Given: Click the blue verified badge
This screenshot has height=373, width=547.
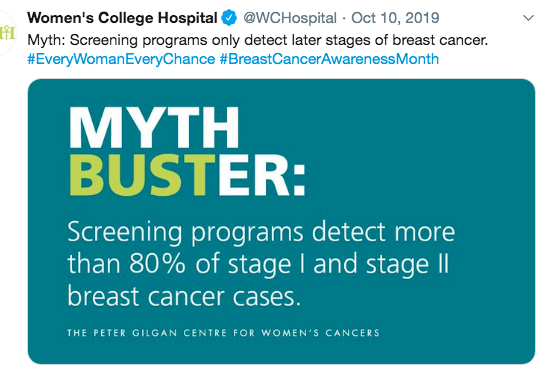Looking at the screenshot, I should pyautogui.click(x=230, y=18).
